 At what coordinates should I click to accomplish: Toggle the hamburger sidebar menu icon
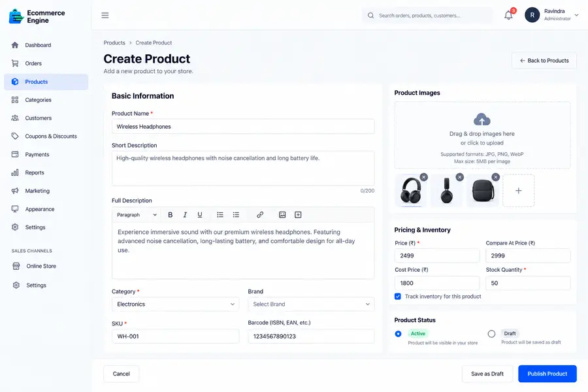click(105, 16)
